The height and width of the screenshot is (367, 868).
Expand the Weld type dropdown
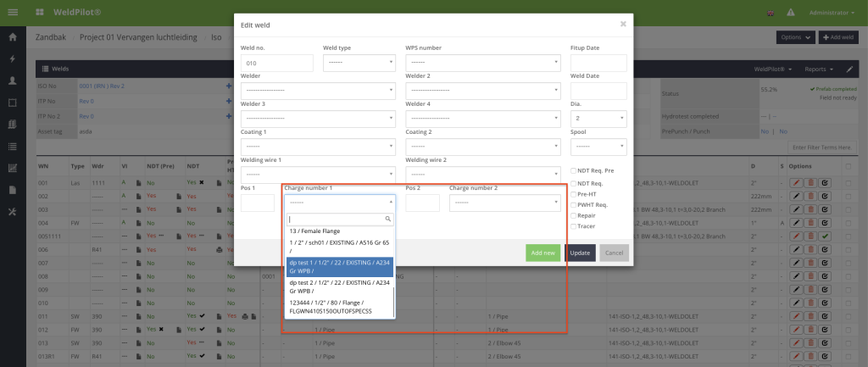click(x=359, y=63)
